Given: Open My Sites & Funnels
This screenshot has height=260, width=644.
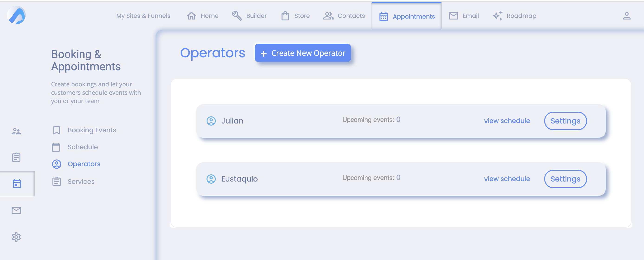Looking at the screenshot, I should [x=143, y=16].
